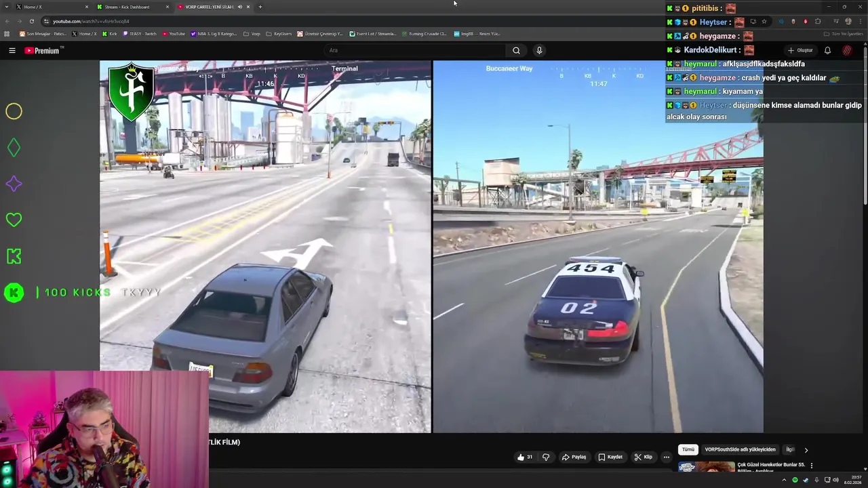Open Event List / Streamlabs bookmark
Image resolution: width=868 pixels, height=488 pixels.
click(373, 33)
